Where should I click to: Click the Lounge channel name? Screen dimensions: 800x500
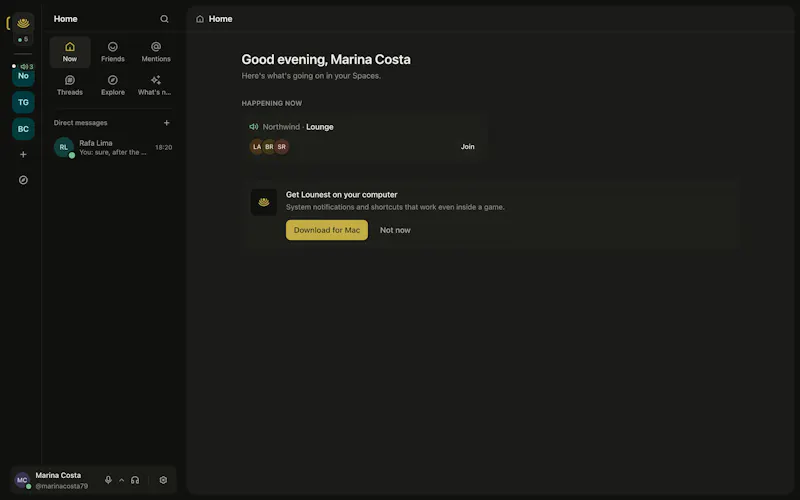(319, 127)
